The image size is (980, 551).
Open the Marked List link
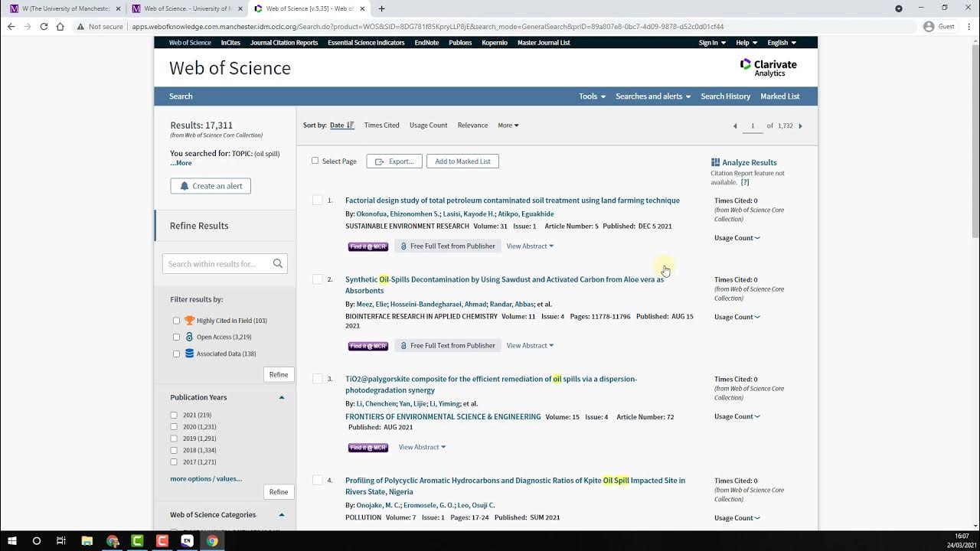(779, 96)
